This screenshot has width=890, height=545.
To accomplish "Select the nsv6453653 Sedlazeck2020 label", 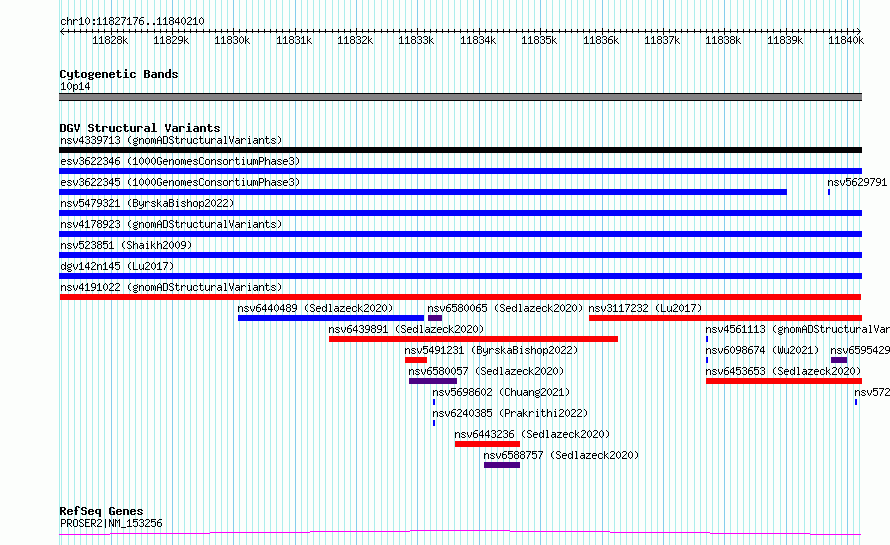I will click(783, 371).
